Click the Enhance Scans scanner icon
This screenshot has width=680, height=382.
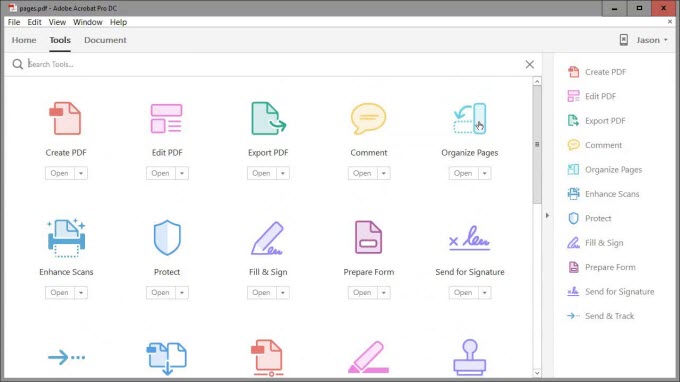point(66,238)
